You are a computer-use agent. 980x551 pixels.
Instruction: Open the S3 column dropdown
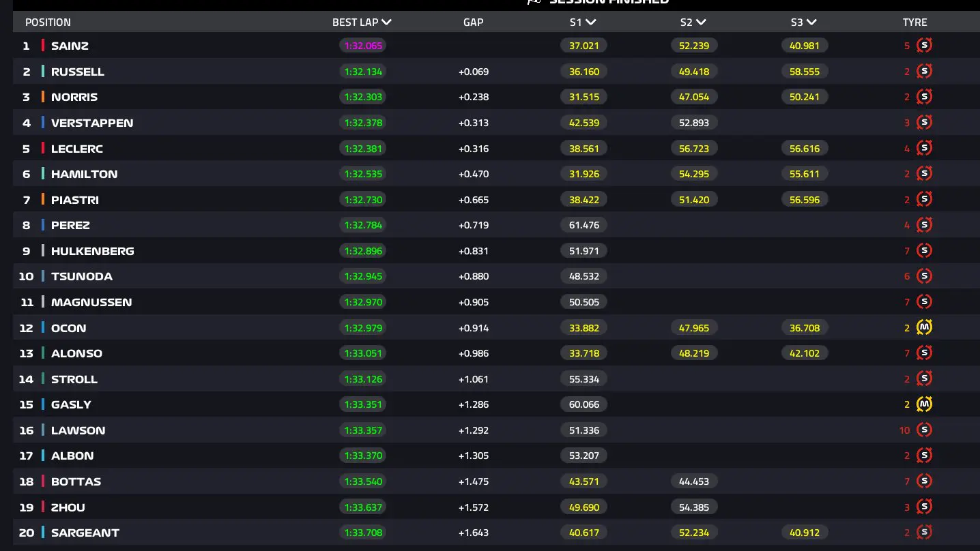click(x=811, y=22)
